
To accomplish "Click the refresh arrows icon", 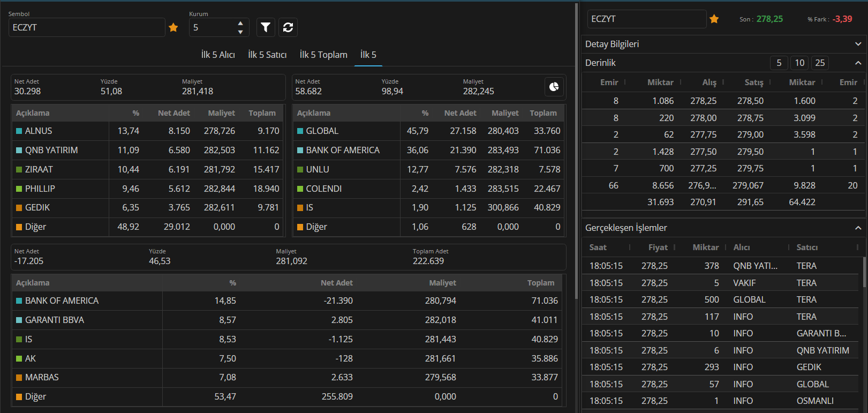I will (288, 27).
